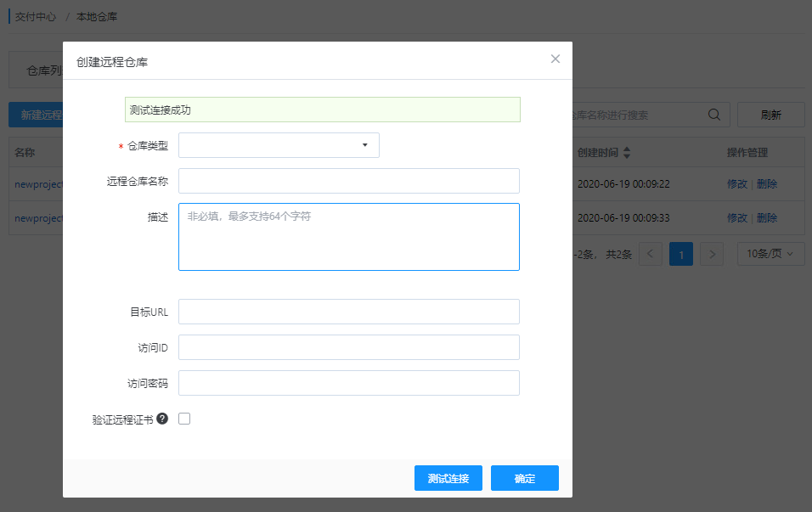The width and height of the screenshot is (812, 512).
Task: Focus the 远程仓库名称 input field
Action: click(x=348, y=181)
